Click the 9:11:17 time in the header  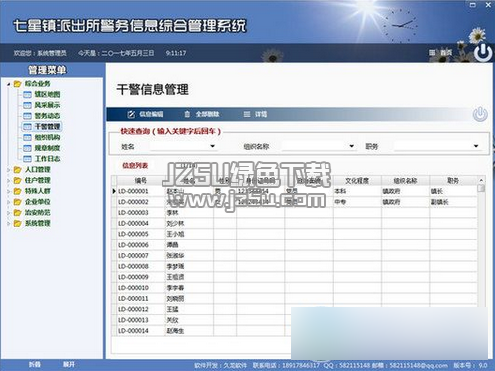[176, 53]
